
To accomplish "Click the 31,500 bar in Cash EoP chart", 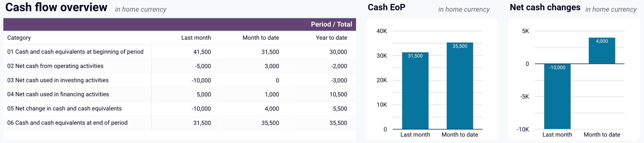I will (415, 91).
